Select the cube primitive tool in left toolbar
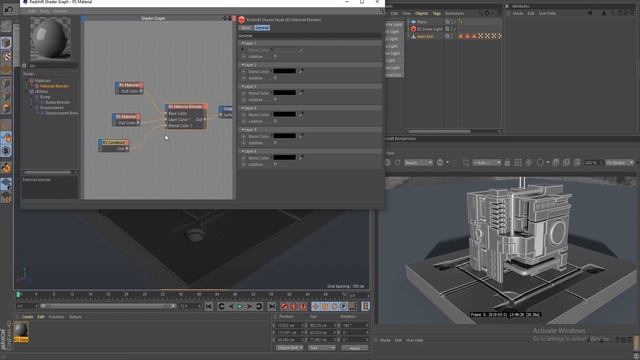This screenshot has width=640, height=360. tap(6, 42)
